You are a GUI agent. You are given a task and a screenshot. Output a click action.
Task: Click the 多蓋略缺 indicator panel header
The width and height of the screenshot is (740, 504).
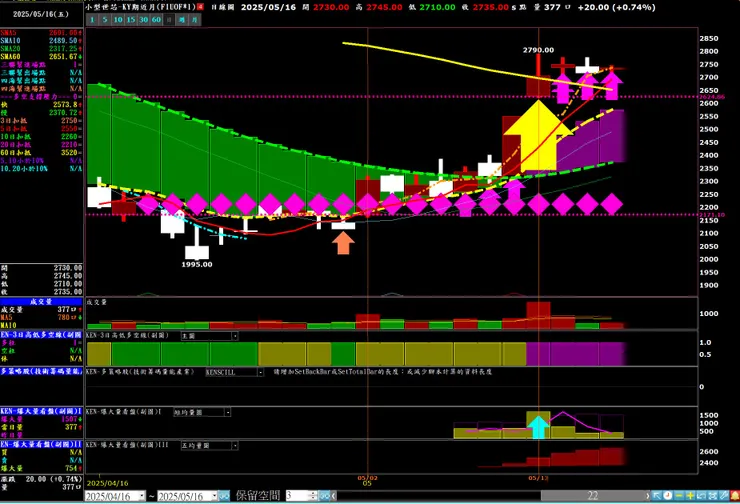click(42, 371)
